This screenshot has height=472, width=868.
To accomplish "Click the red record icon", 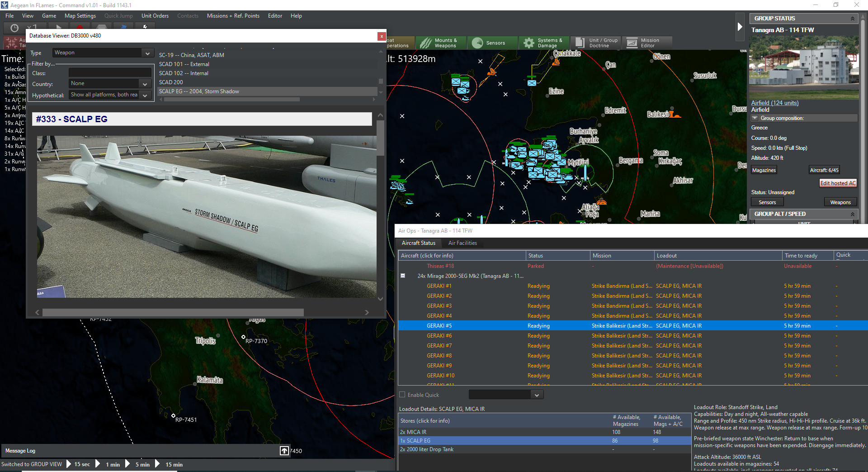I will (x=80, y=28).
